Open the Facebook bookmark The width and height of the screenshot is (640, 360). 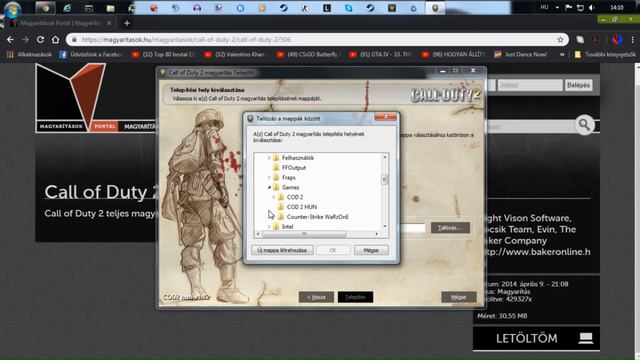[x=91, y=54]
